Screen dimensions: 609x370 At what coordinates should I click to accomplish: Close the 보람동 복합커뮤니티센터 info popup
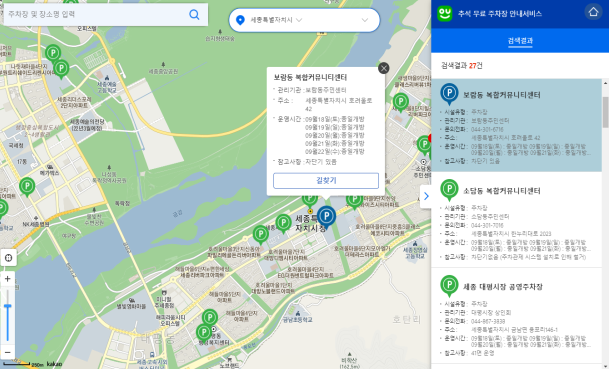tap(384, 68)
